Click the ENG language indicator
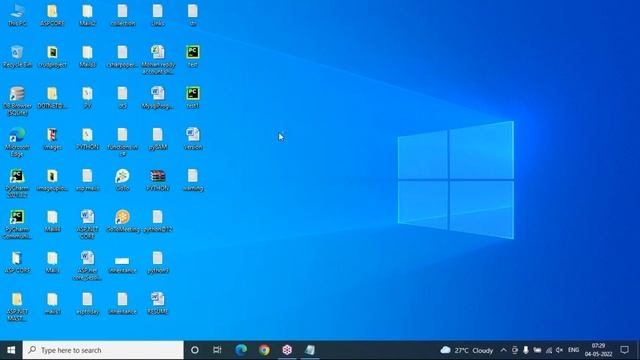 pos(573,350)
